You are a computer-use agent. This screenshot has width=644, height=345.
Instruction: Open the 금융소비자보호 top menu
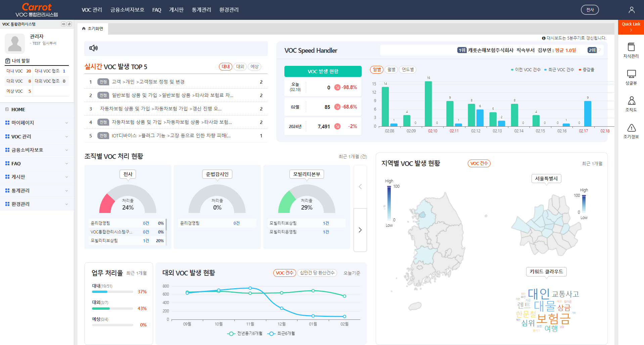(x=127, y=10)
